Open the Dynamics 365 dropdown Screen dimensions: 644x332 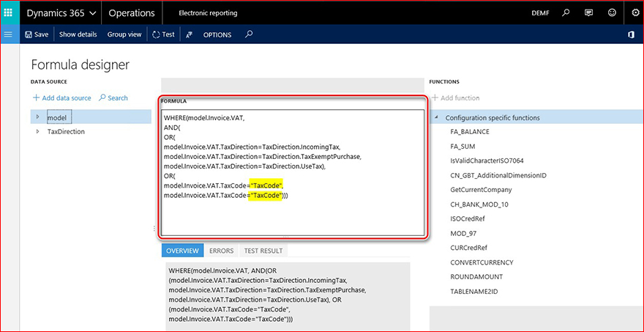pos(61,12)
